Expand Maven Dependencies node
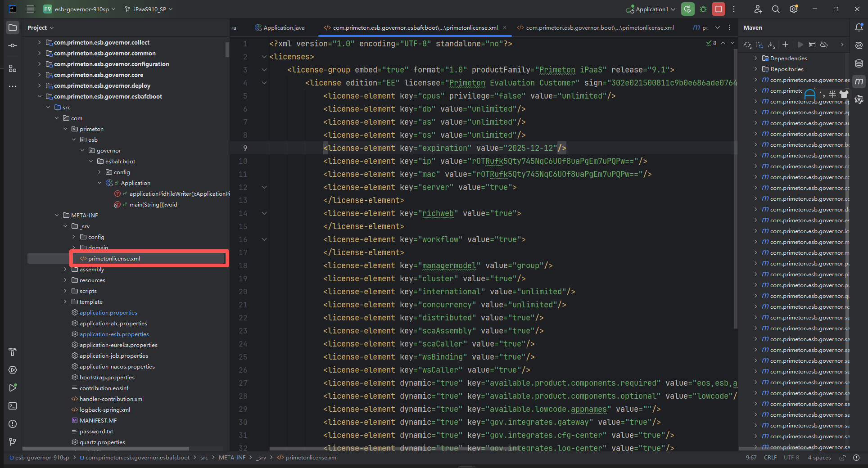The width and height of the screenshot is (868, 468). [755, 58]
